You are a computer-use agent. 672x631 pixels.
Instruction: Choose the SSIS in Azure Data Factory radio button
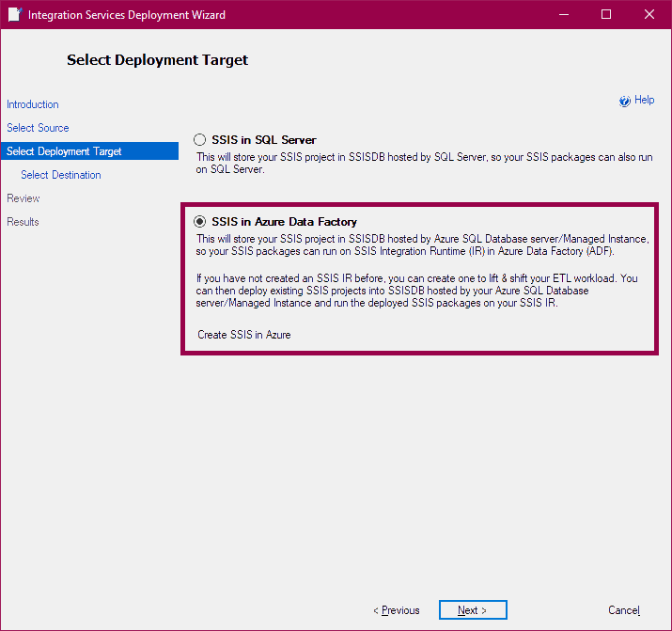tap(199, 222)
